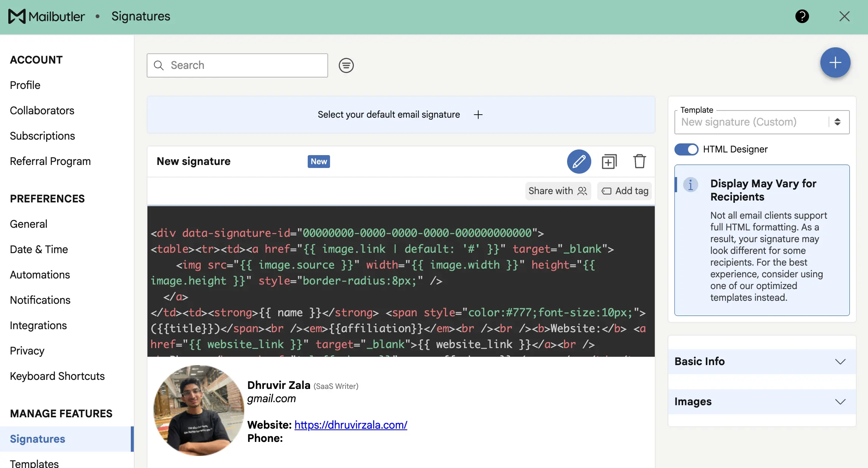Click the info icon in the notice box
The height and width of the screenshot is (468, 868).
pos(690,185)
